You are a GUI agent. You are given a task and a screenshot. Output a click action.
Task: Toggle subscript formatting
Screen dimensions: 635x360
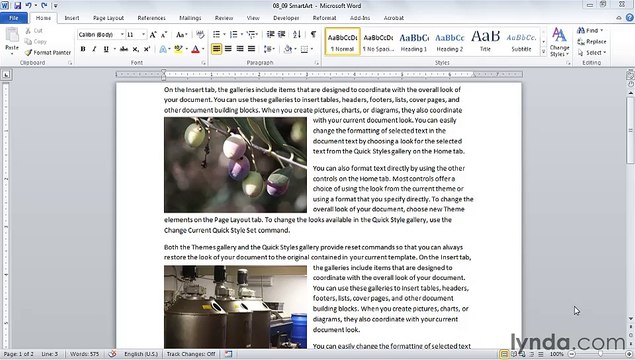(136, 49)
